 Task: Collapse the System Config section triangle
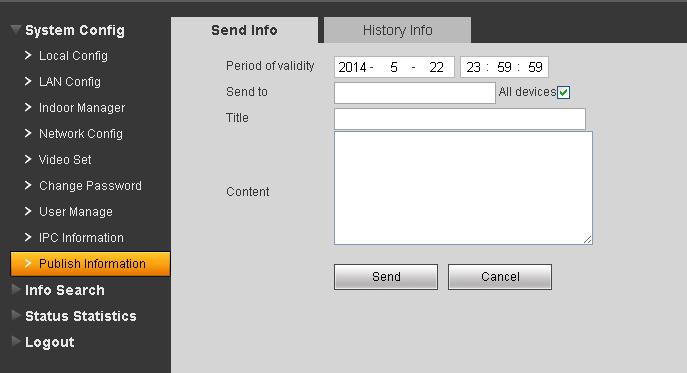[x=16, y=30]
